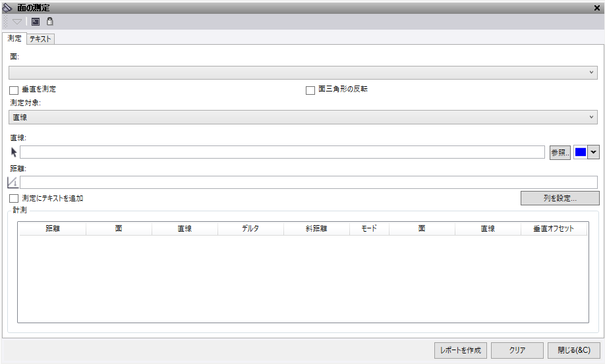This screenshot has height=364, width=605.
Task: Expand the 測定対象 dropdown showing 直線
Action: point(303,117)
